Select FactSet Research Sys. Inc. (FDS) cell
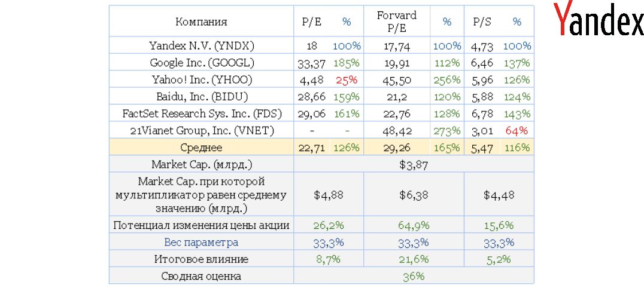 click(x=201, y=113)
